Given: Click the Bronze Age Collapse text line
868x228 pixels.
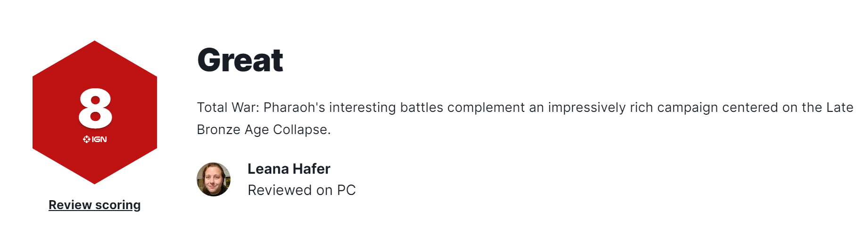Looking at the screenshot, I should 264,129.
